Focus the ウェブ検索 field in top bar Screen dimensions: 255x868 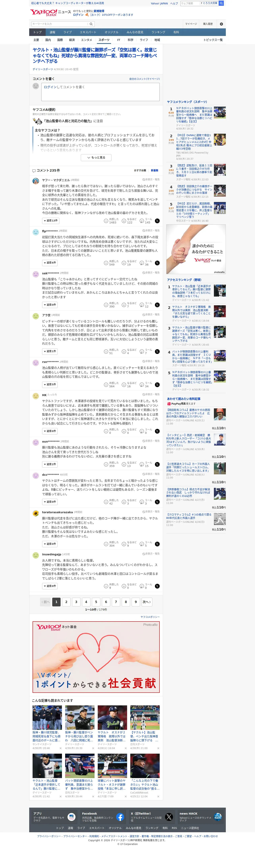pyautogui.click(x=190, y=3)
